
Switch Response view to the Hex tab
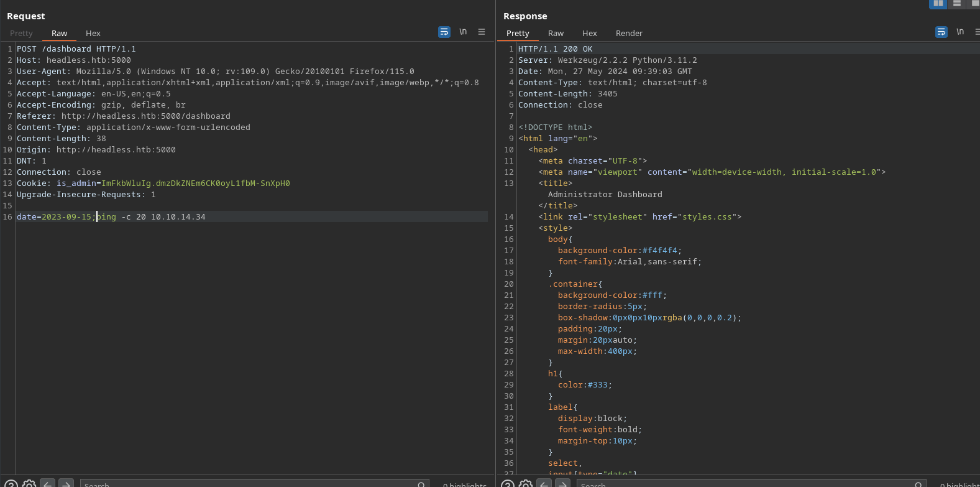[x=590, y=34]
